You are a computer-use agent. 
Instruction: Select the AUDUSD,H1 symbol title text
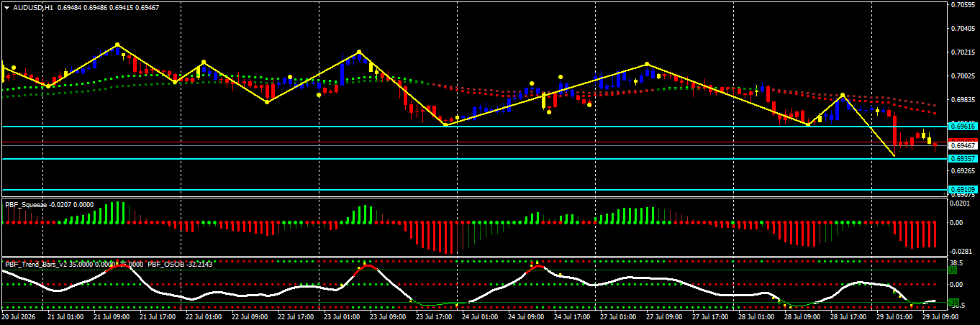33,6
